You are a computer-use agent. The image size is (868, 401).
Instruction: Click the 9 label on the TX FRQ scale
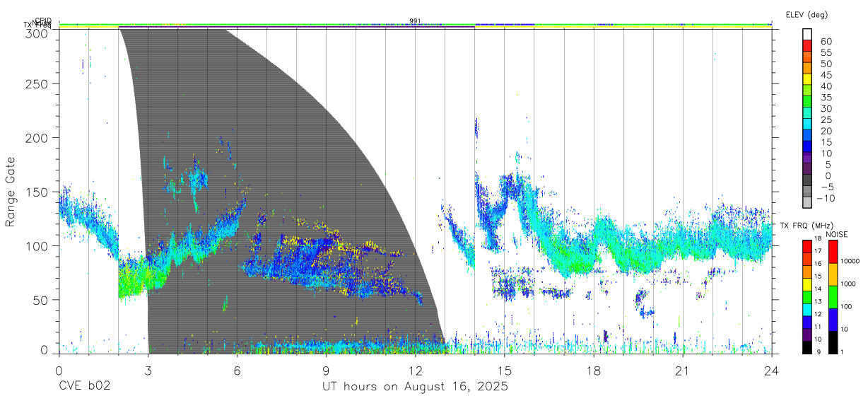click(819, 351)
